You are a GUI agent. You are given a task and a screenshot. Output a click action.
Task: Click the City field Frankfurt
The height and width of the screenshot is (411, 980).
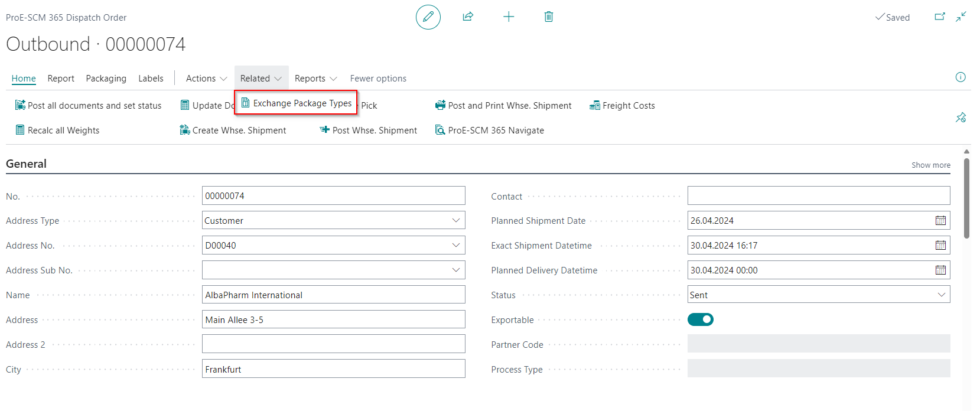click(x=334, y=369)
